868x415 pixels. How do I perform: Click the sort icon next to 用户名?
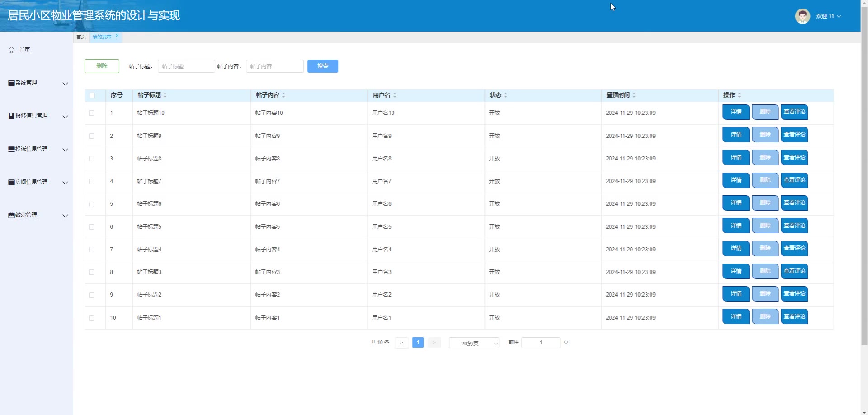[x=395, y=95]
